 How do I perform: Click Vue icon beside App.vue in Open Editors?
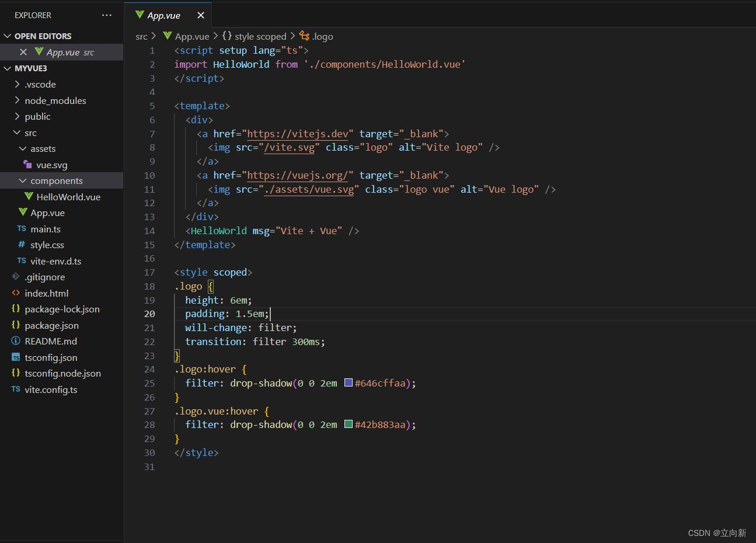coord(39,51)
